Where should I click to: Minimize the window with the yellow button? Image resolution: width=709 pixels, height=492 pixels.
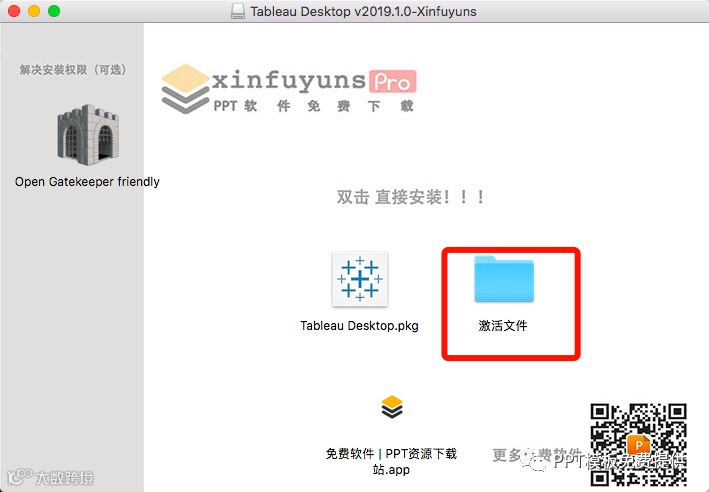[x=34, y=11]
